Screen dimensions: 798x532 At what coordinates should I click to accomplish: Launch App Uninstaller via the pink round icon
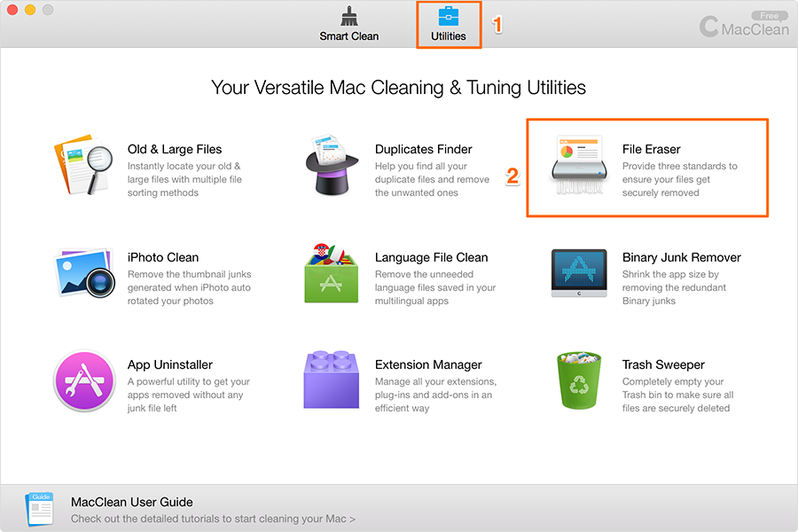pos(84,380)
